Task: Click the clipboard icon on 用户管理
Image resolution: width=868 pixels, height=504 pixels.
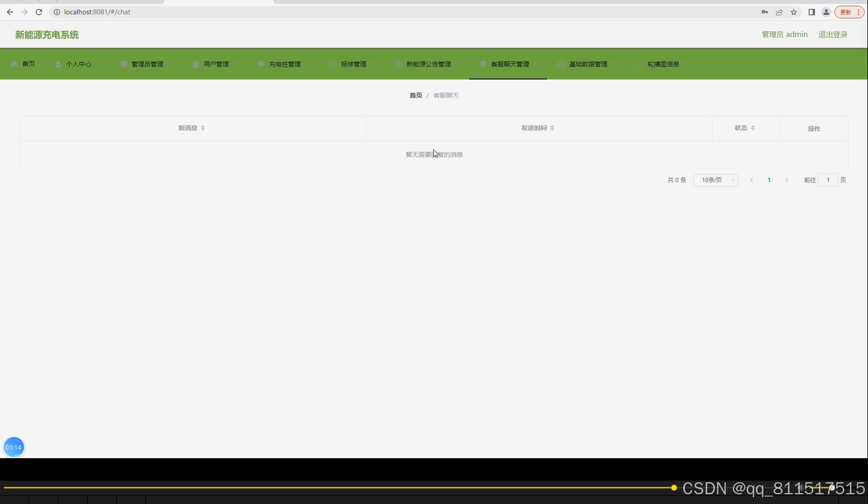Action: tap(195, 64)
